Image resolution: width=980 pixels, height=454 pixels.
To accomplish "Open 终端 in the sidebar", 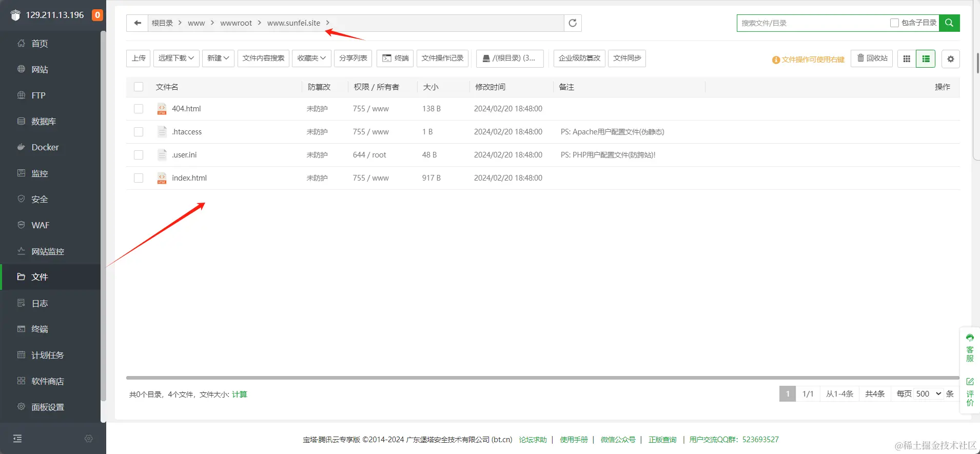I will pos(51,329).
